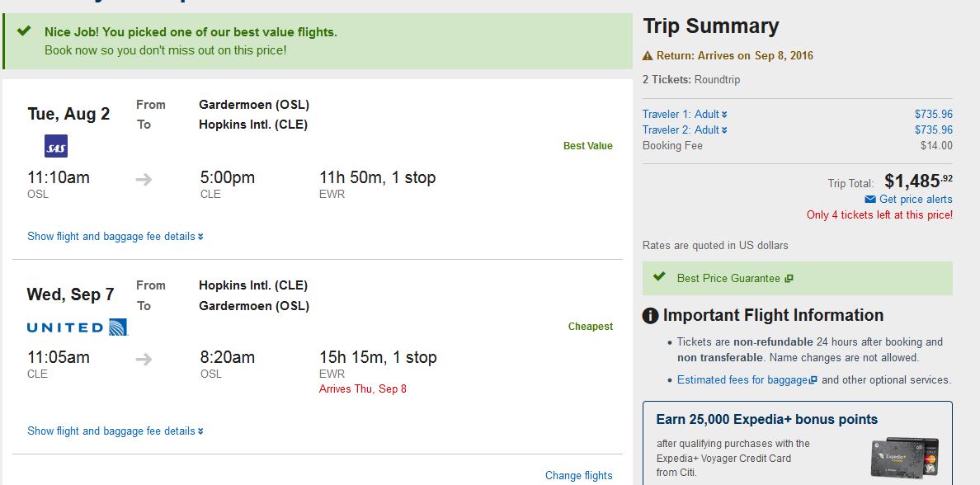Image resolution: width=980 pixels, height=485 pixels.
Task: Click the green checkmark beside Best Price Guarantee
Action: (659, 277)
